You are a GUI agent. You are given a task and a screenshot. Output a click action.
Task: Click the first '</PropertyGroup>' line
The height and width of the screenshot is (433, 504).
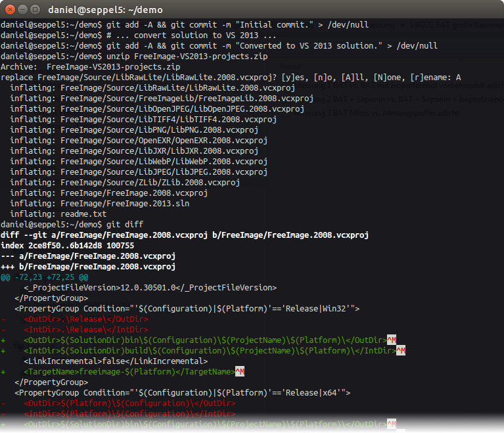pyautogui.click(x=51, y=298)
